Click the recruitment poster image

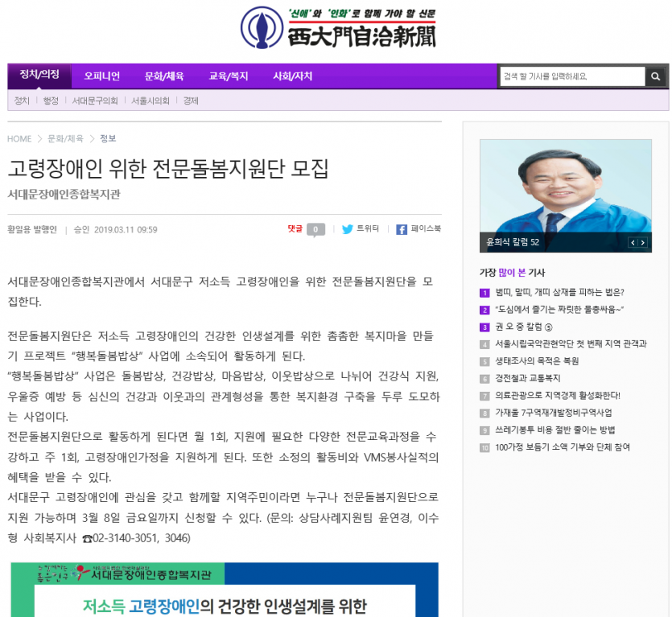point(225,590)
